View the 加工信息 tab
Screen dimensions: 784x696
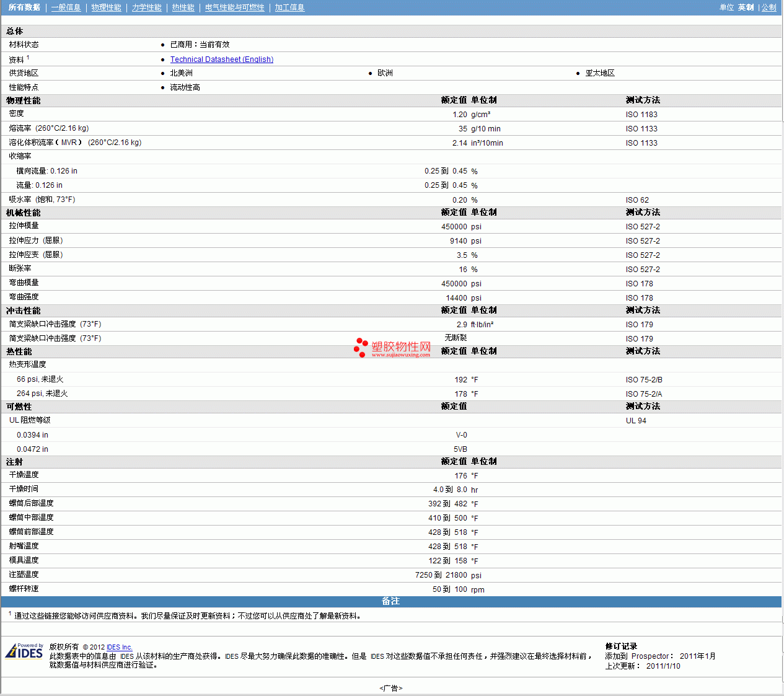pyautogui.click(x=289, y=7)
